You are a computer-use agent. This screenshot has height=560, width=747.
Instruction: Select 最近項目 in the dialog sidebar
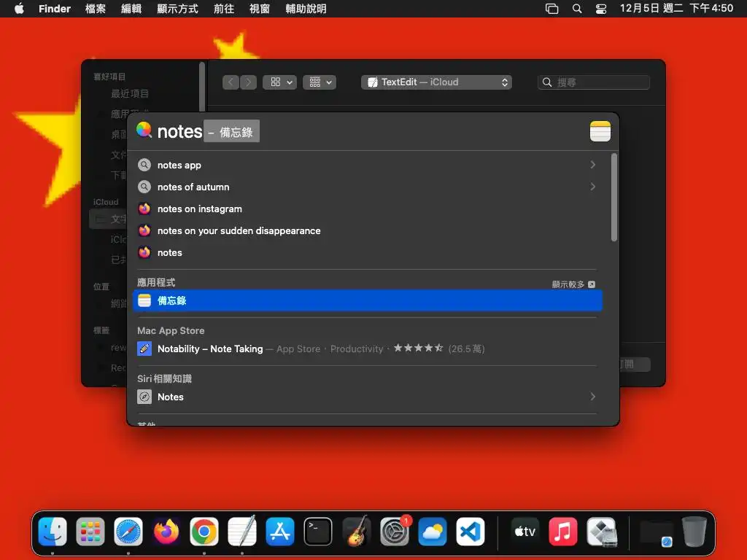(x=130, y=93)
